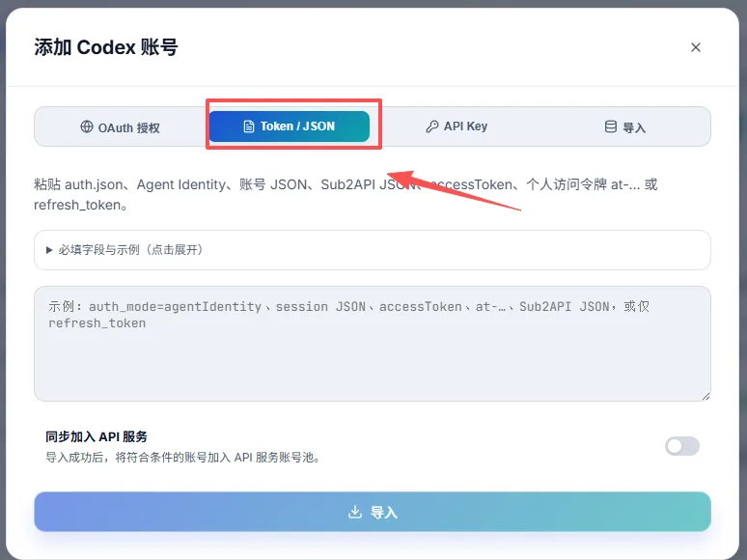
Task: Click the 添加 Codex 账号 title text
Action: [x=106, y=47]
